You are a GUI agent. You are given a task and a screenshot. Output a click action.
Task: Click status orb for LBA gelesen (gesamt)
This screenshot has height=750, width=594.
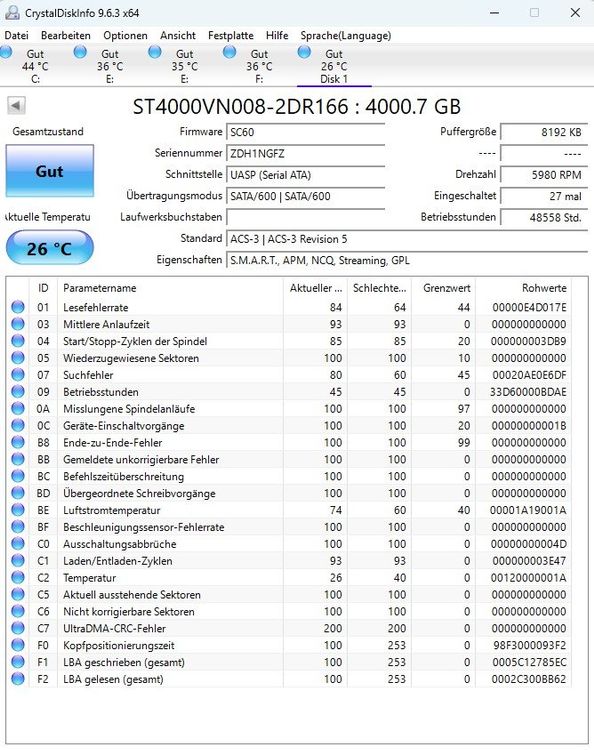pos(18,679)
